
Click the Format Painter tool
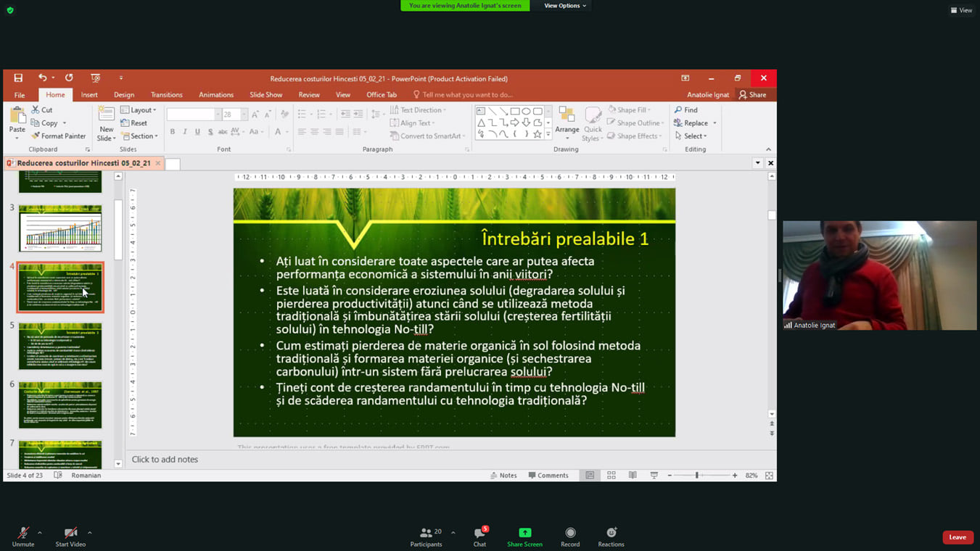pyautogui.click(x=58, y=136)
